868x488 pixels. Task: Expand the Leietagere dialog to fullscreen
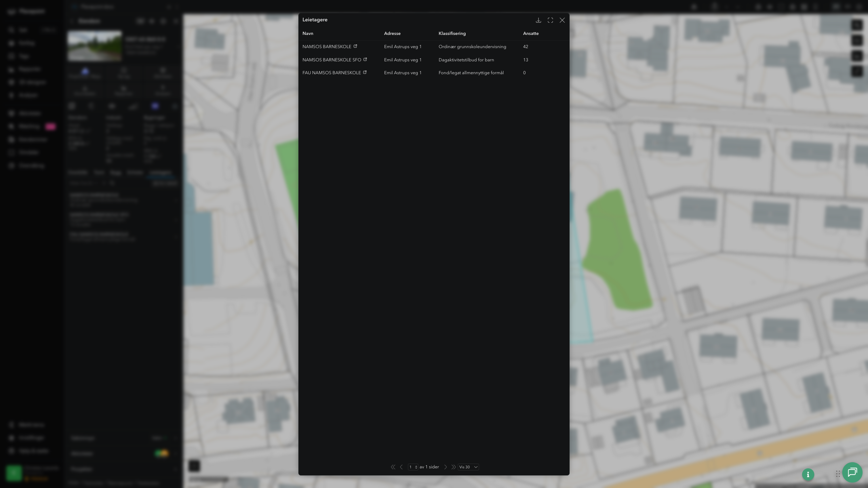pyautogui.click(x=550, y=20)
